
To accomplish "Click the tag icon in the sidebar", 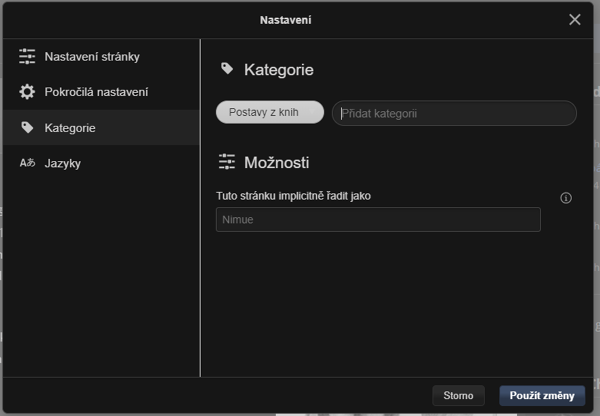I will click(x=27, y=128).
